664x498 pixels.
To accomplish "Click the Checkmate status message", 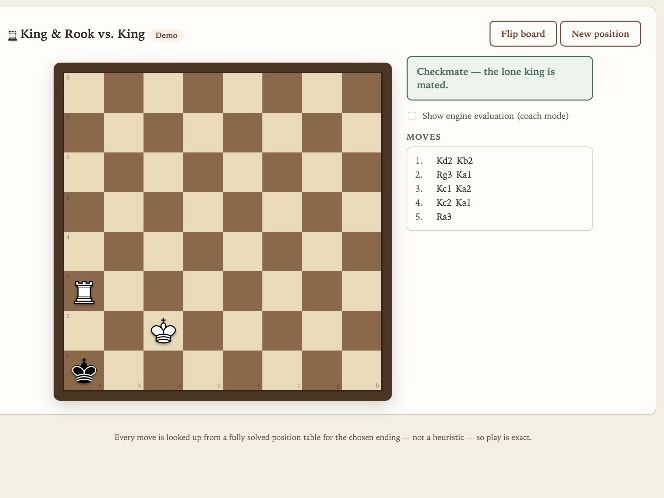I will 500,78.
